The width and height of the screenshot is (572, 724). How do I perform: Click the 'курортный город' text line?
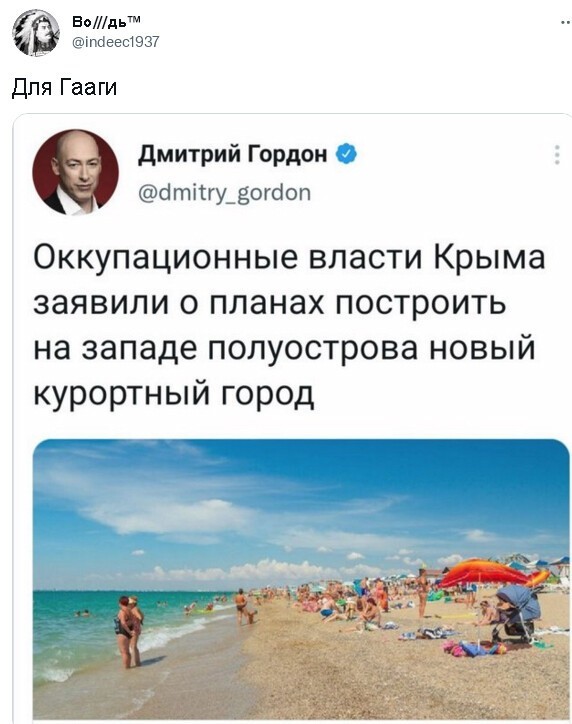[174, 394]
